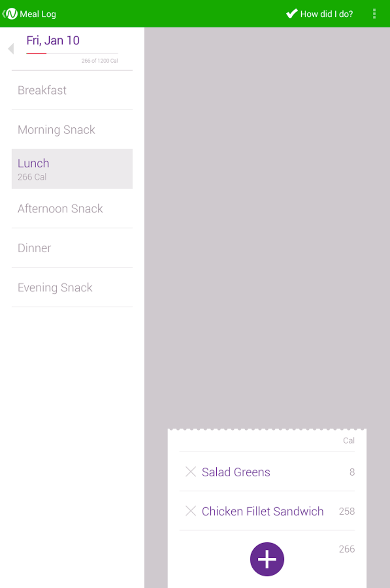The width and height of the screenshot is (390, 588).
Task: Open the three-dot overflow menu
Action: pos(374,14)
